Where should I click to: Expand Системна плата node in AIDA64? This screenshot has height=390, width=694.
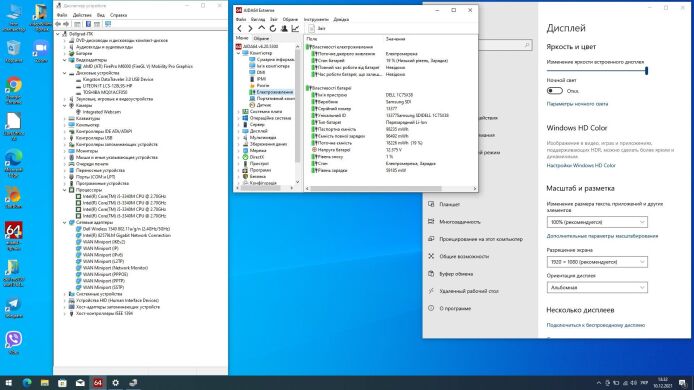(x=239, y=112)
